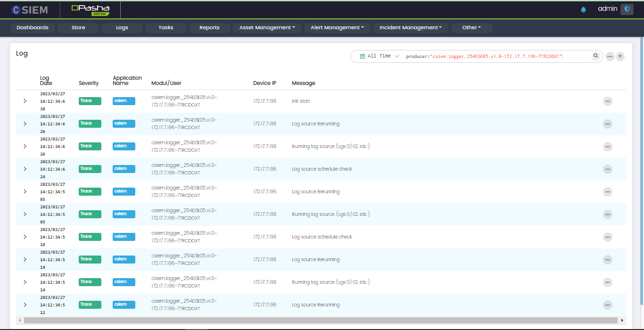Viewport: 644px width, 330px height.
Task: Go to the Dashboards tab
Action: coord(33,28)
